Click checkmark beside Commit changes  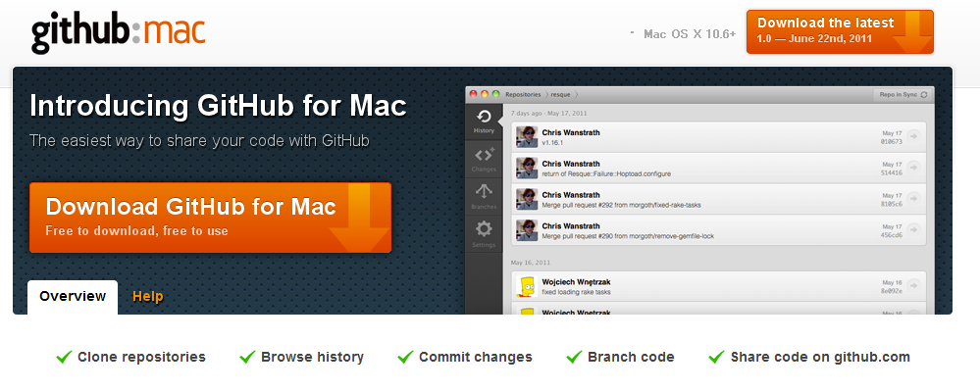tap(405, 357)
